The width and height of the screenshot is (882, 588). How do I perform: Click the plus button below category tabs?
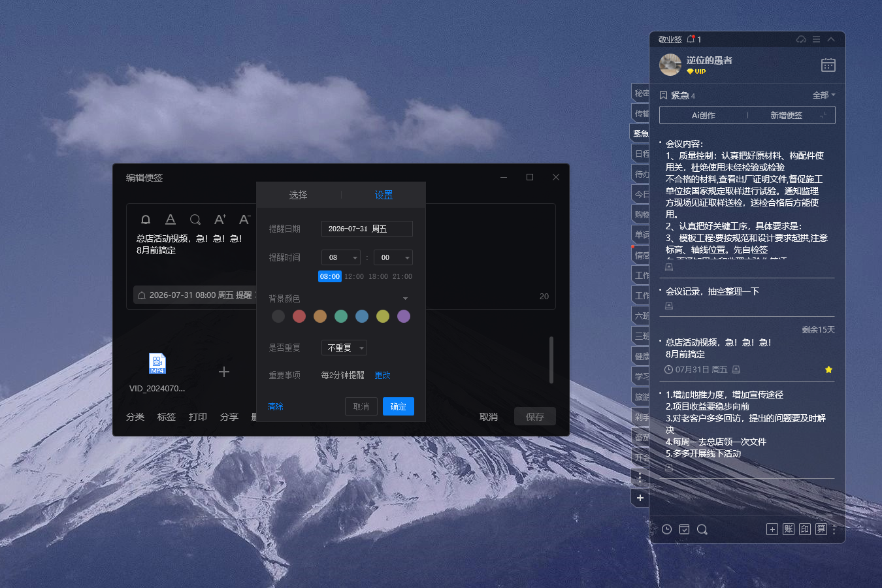640,498
